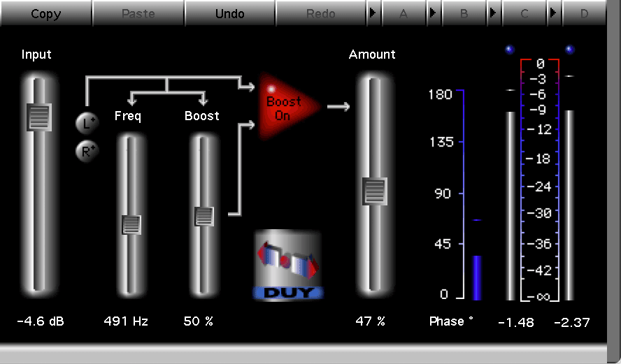
Task: Open the arrow menu before preset A
Action: (373, 13)
